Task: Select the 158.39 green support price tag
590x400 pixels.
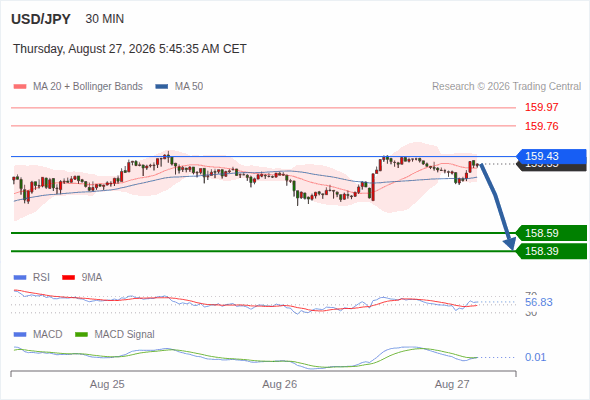Action: click(x=551, y=251)
